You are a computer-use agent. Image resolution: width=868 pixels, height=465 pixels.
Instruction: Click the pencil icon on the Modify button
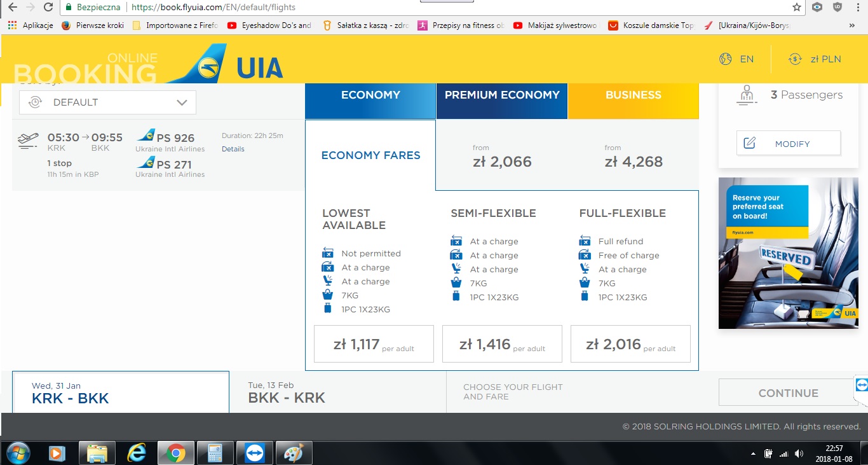click(749, 143)
